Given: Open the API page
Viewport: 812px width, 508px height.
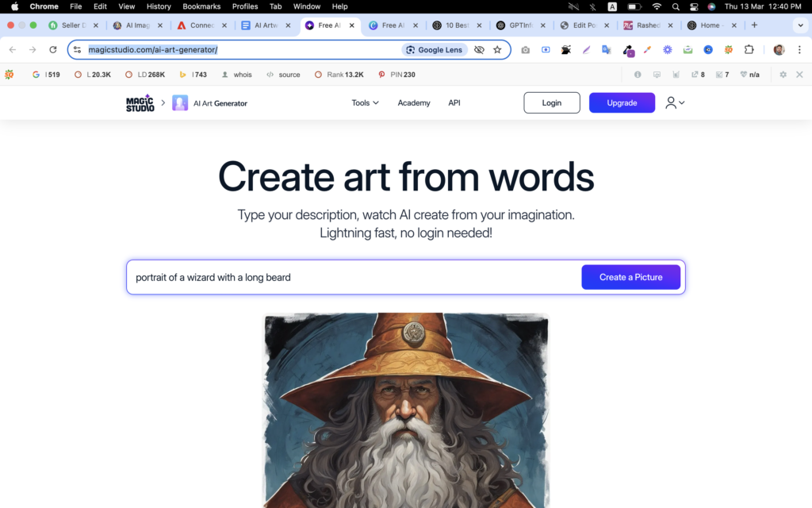Looking at the screenshot, I should click(454, 102).
